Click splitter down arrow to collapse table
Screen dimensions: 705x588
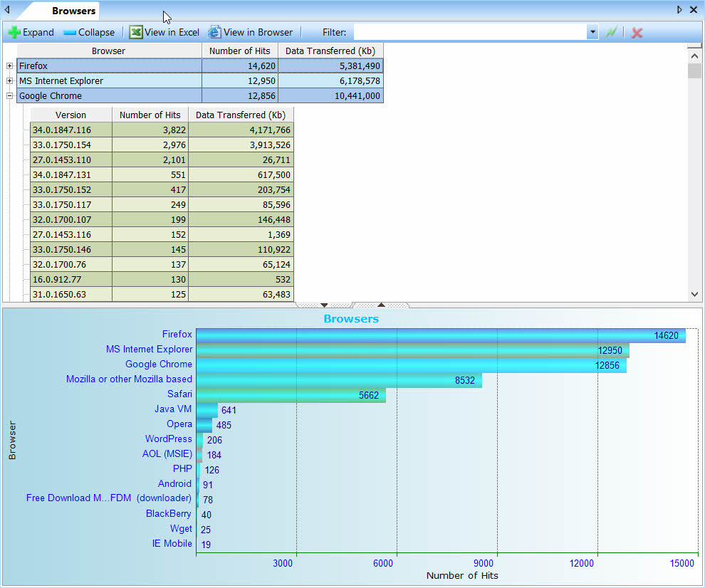coord(324,305)
